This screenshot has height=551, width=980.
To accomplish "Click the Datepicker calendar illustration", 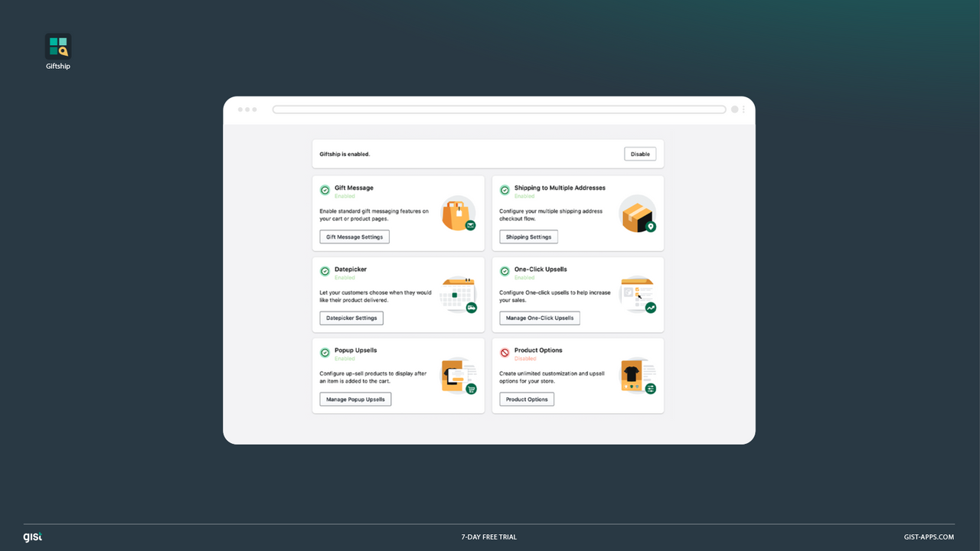I will [x=459, y=295].
